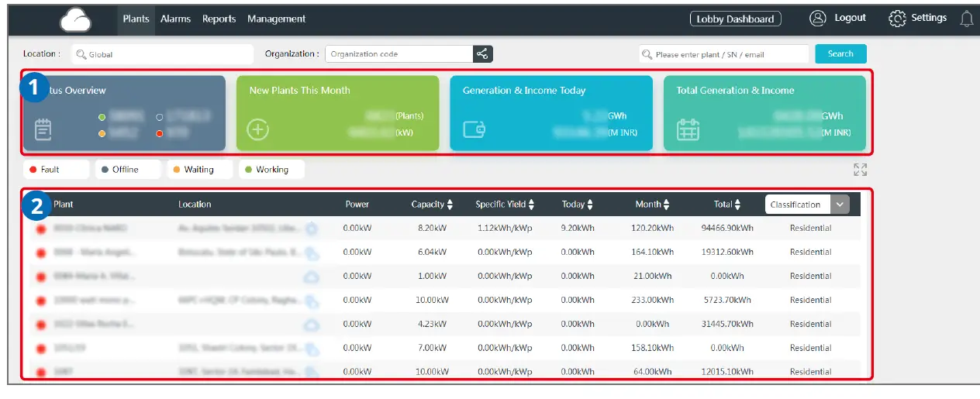This screenshot has width=980, height=399.
Task: Click the Location column header
Action: click(195, 205)
